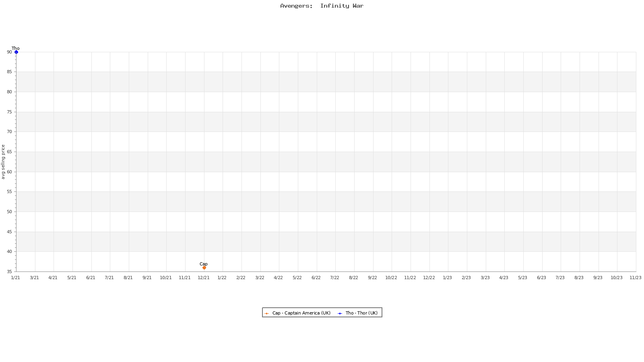Screen dimensions: 644x362
Task: Click the y-axis value 45
Action: pos(9,232)
